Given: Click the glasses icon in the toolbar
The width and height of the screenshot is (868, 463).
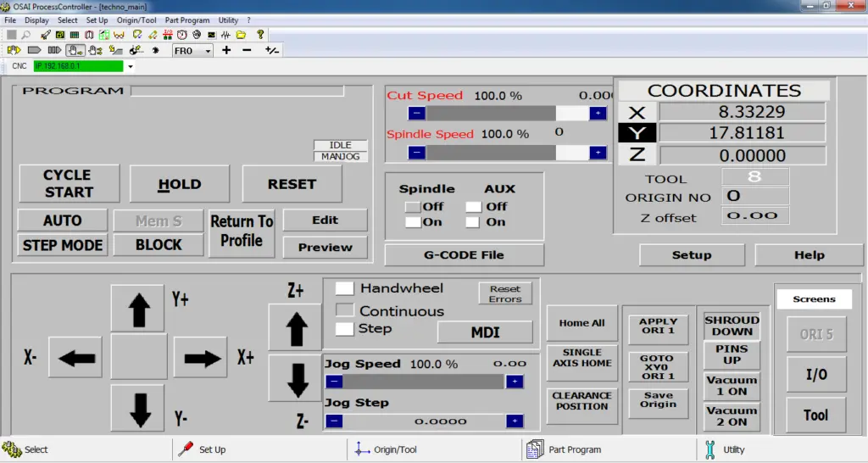Looking at the screenshot, I should 119,35.
